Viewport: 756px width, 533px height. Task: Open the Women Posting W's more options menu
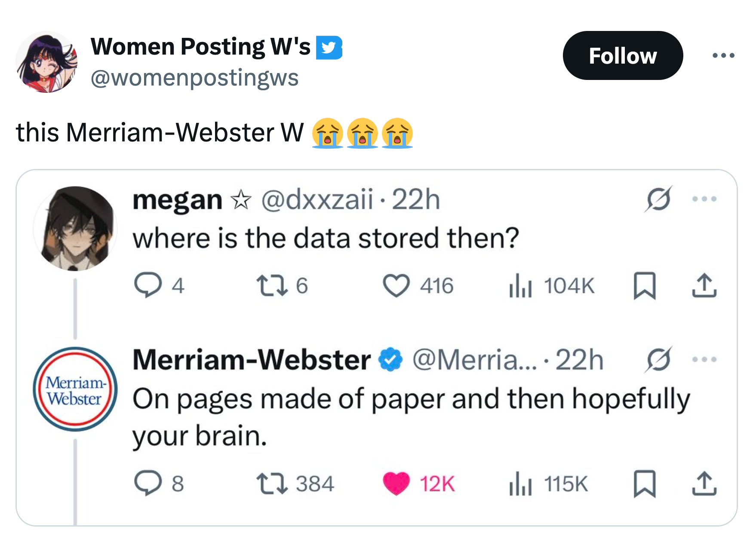tap(723, 55)
